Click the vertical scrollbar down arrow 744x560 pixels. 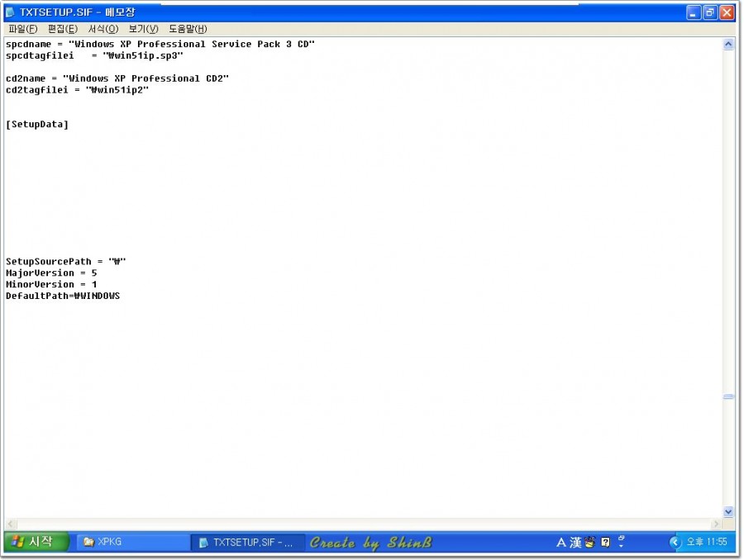point(728,511)
